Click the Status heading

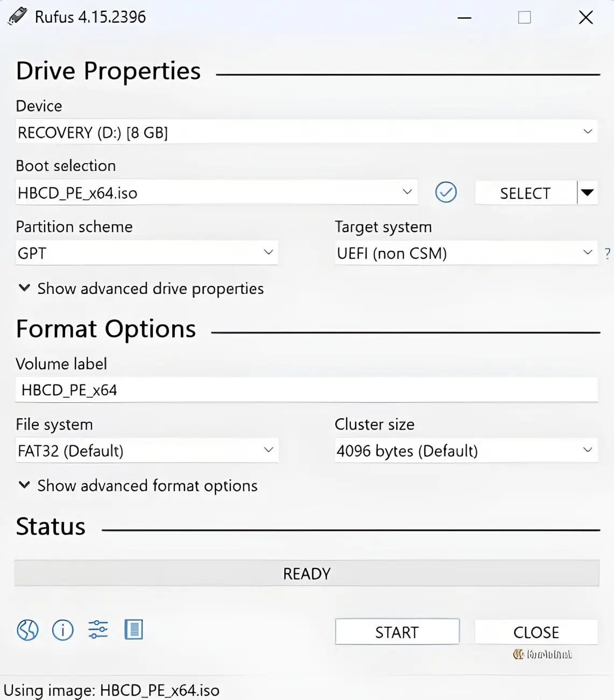click(51, 526)
